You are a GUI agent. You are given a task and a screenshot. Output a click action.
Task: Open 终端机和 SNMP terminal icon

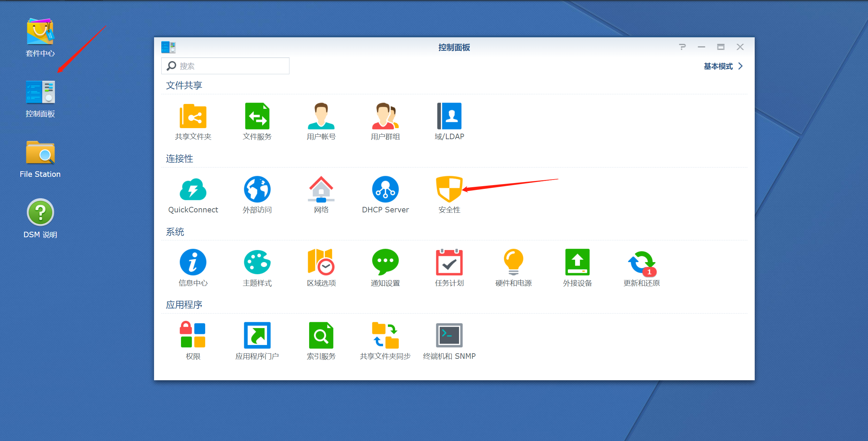point(449,335)
